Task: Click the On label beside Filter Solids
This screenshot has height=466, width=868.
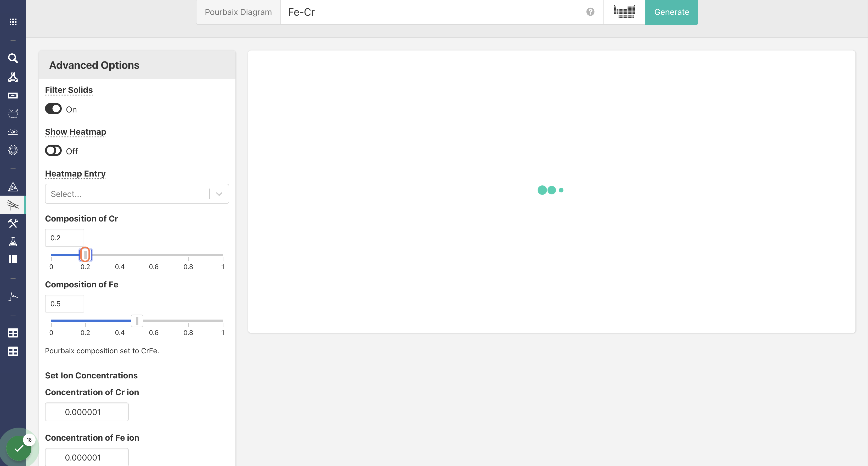Action: (x=71, y=110)
